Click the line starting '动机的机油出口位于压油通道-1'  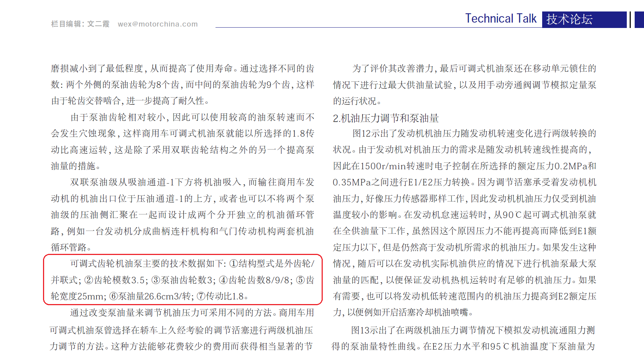click(183, 198)
